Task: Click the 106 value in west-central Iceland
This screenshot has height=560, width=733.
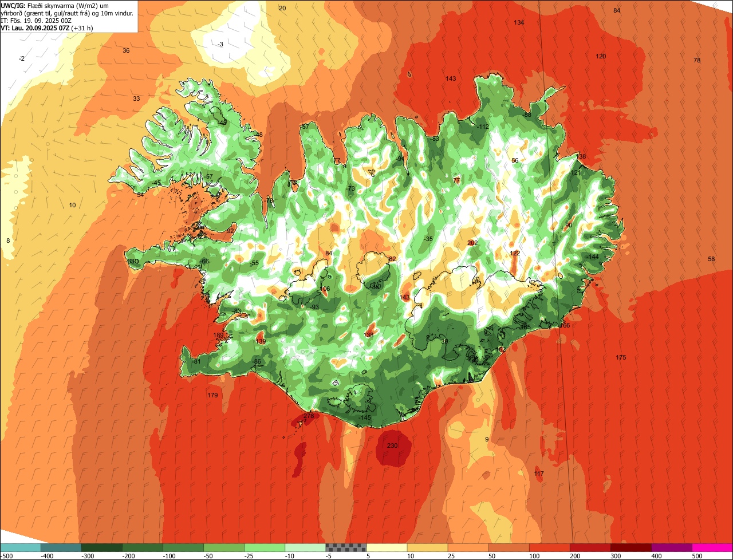Action: coord(325,289)
